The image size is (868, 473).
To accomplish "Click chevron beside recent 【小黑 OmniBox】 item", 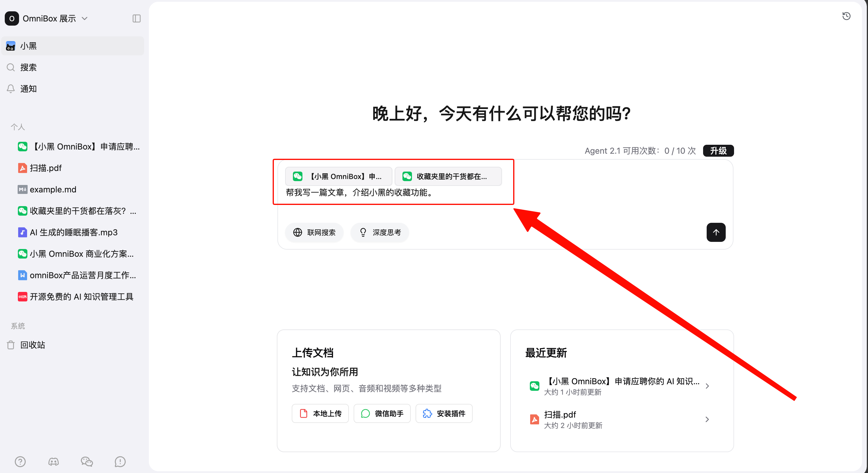I will 707,386.
